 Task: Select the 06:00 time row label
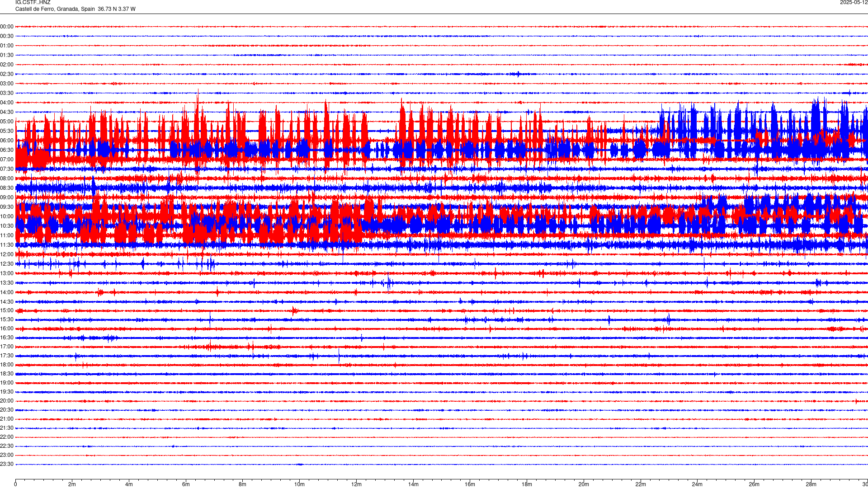[7, 141]
